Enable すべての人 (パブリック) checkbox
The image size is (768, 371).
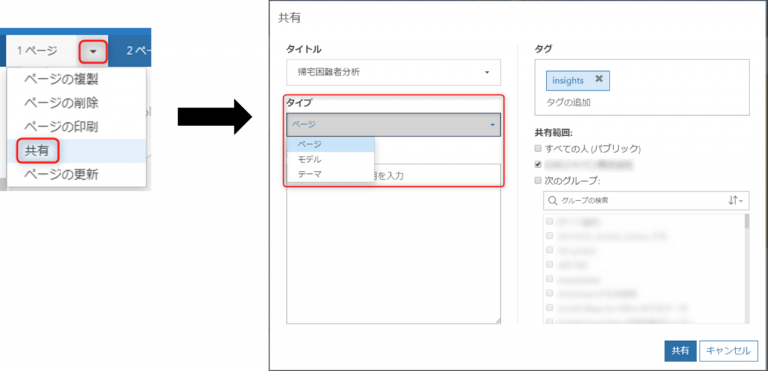coord(538,148)
